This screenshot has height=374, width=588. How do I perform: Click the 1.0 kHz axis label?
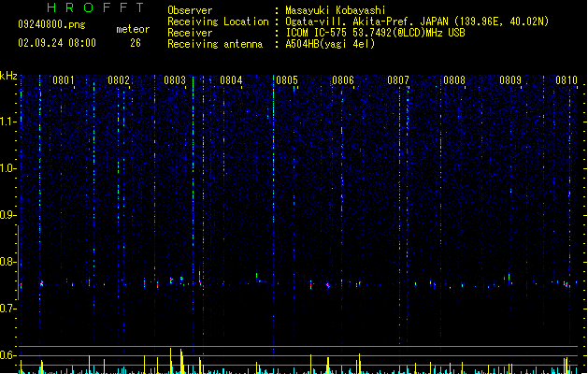click(7, 168)
